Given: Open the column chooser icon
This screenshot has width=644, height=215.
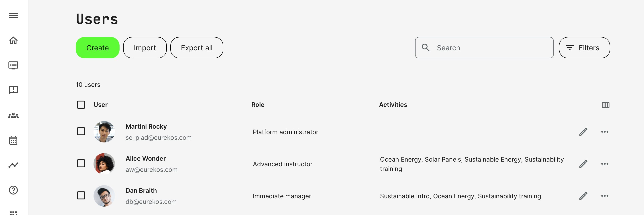Looking at the screenshot, I should pyautogui.click(x=605, y=105).
